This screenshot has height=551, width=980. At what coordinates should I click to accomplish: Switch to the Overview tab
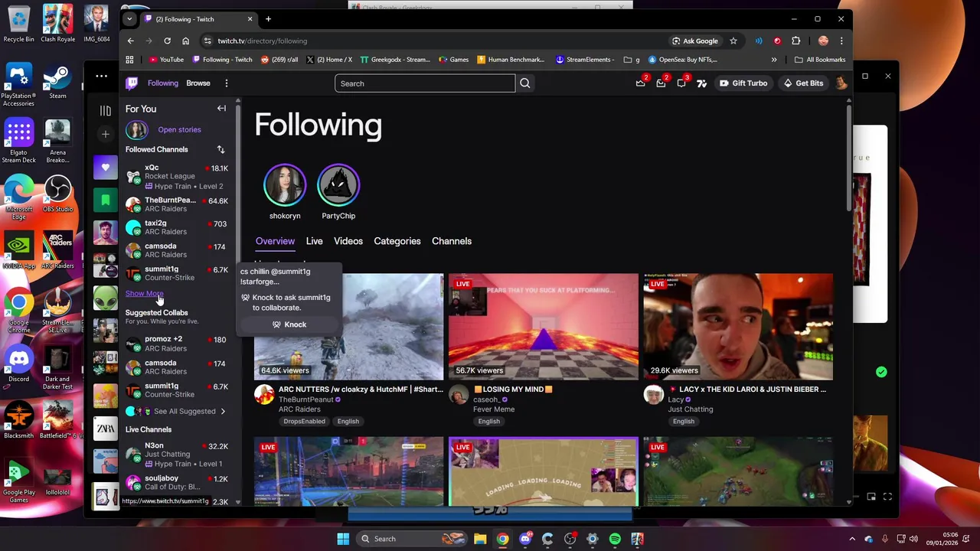point(275,241)
